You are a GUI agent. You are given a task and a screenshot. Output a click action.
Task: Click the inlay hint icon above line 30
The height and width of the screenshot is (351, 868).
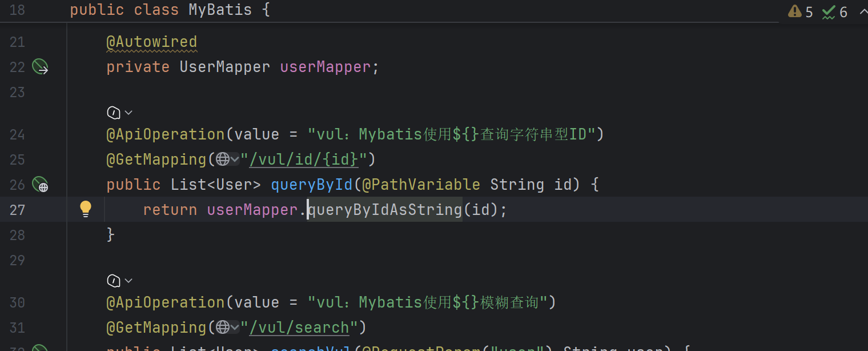[x=114, y=281]
